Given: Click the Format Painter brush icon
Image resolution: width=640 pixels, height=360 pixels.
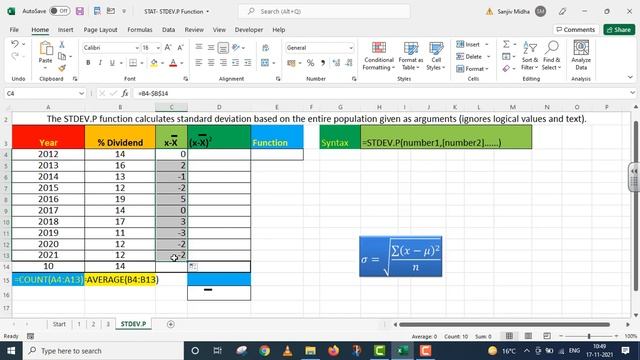Looking at the screenshot, I should [62, 68].
